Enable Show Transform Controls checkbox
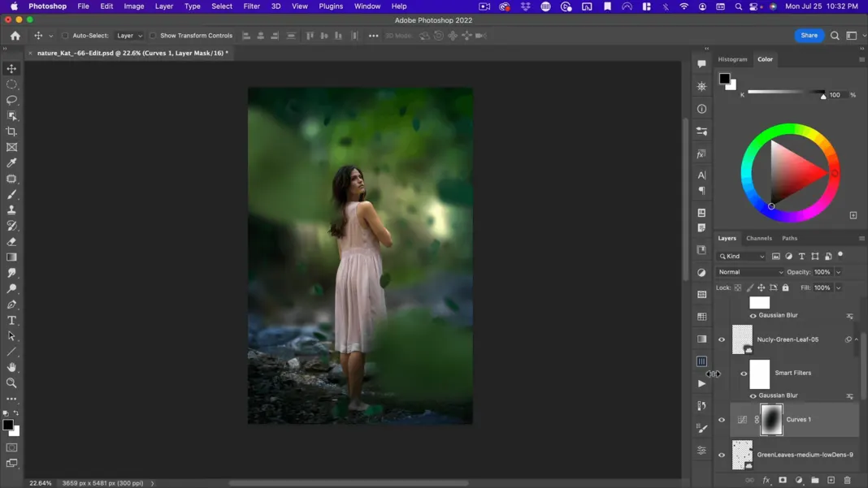 153,36
